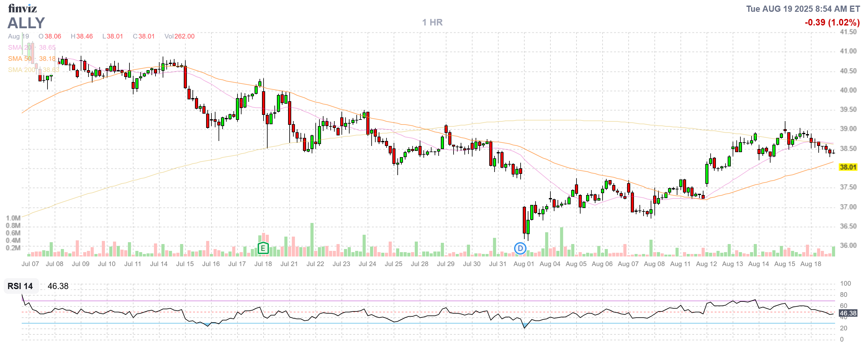This screenshot has width=868, height=349.
Task: Click the 1.0M volume axis label
Action: coord(13,218)
